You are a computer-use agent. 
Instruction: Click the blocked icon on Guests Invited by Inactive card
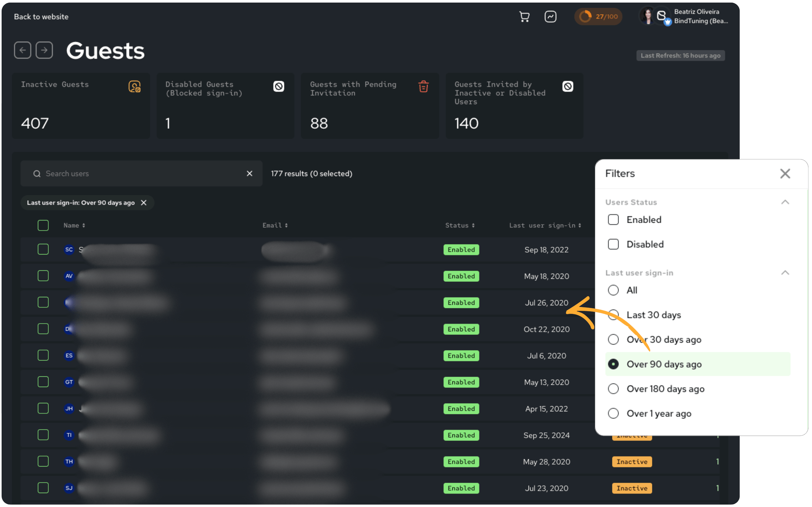567,87
